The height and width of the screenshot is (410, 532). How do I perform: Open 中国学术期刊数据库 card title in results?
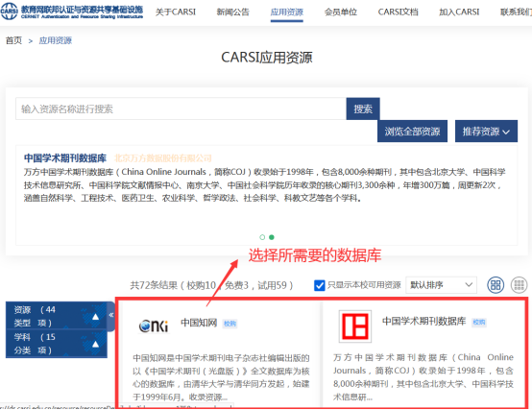423,321
